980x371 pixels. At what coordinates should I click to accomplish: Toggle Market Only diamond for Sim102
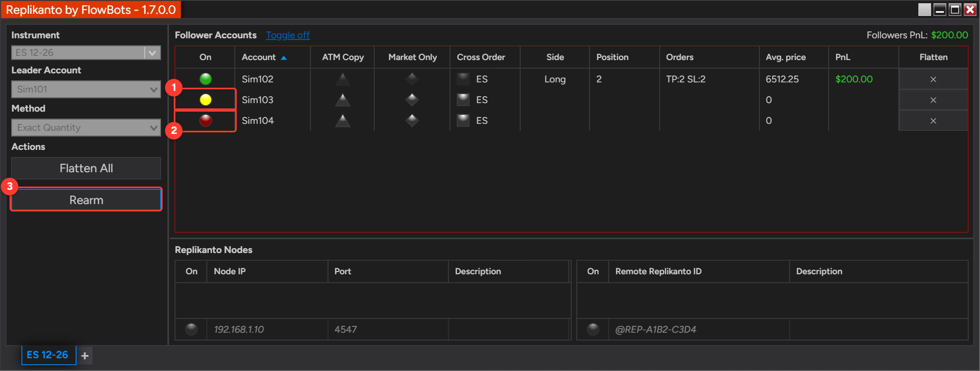pos(412,79)
